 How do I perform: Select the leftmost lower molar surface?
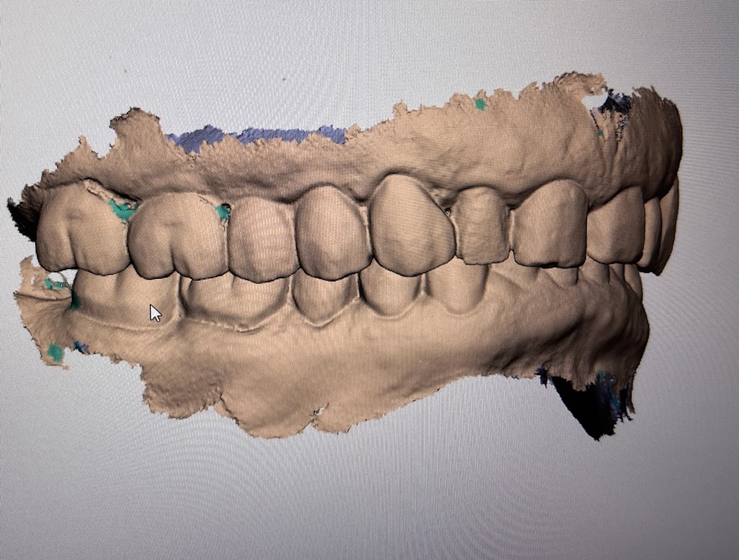click(x=115, y=297)
